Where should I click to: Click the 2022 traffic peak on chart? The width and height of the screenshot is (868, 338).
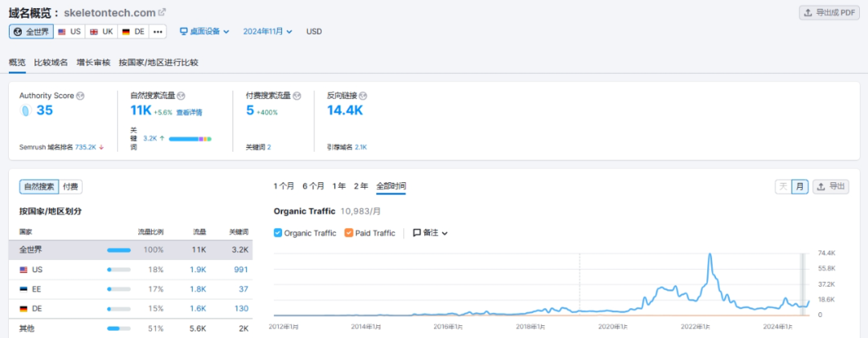coord(710,255)
